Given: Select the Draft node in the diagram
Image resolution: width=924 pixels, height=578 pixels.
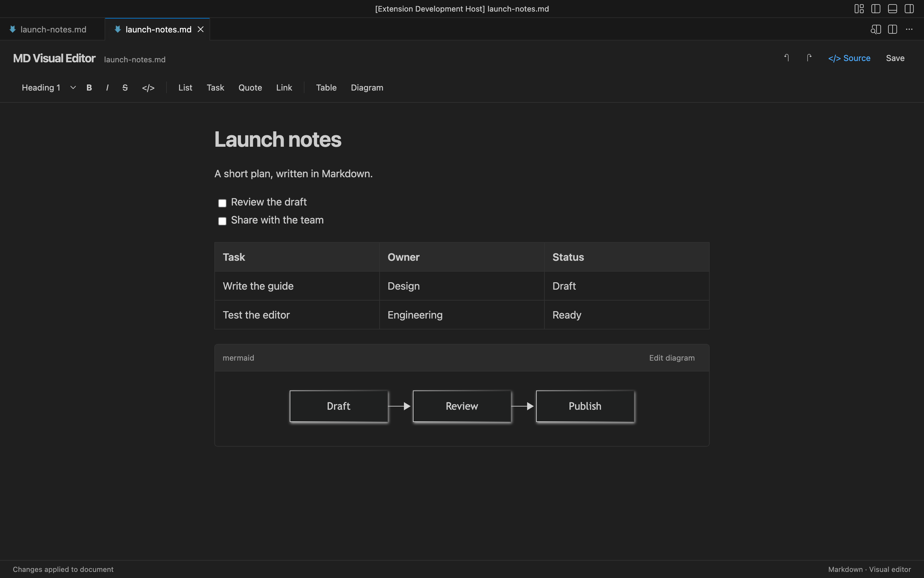Looking at the screenshot, I should coord(339,406).
